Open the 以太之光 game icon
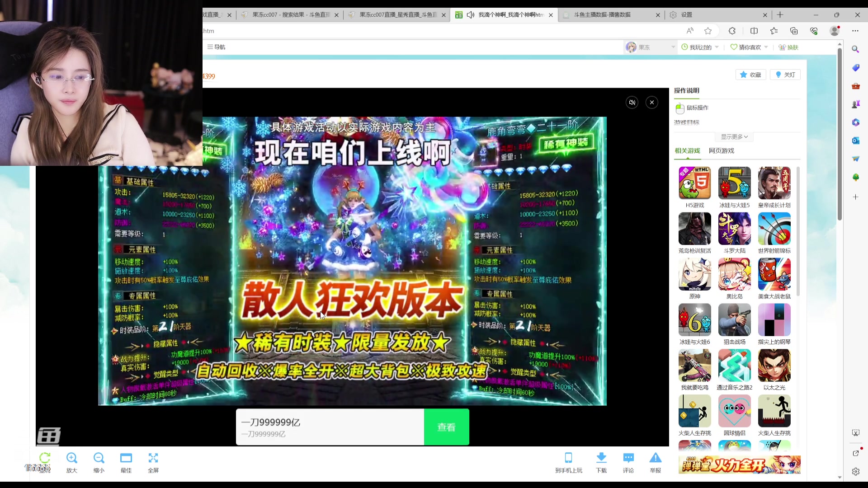Screen dimensions: 868x488 [774, 366]
